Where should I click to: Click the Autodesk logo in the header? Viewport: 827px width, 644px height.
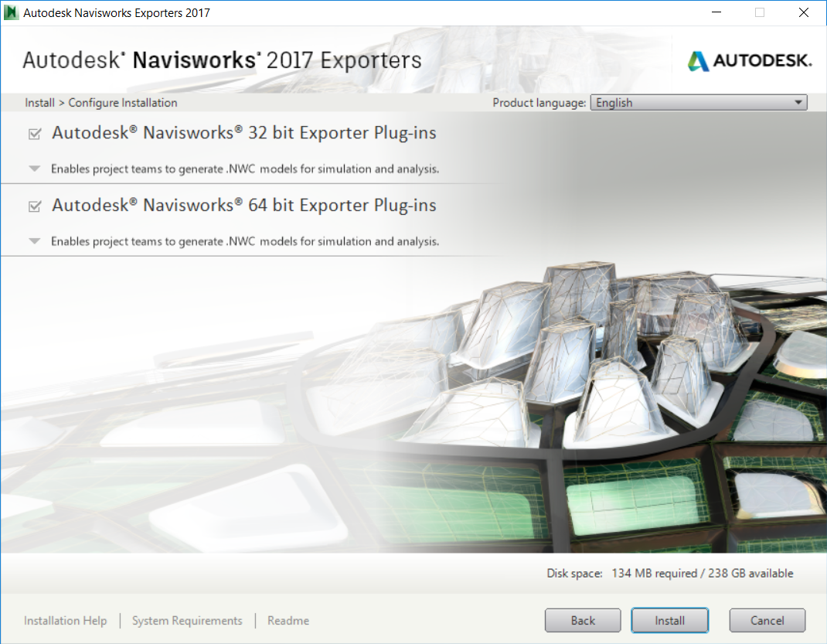(749, 61)
